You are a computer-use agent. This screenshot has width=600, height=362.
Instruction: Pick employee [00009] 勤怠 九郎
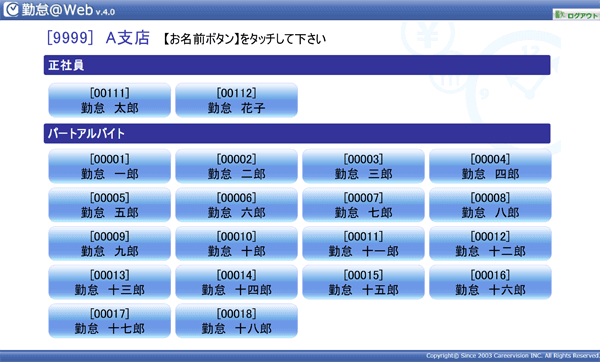109,244
